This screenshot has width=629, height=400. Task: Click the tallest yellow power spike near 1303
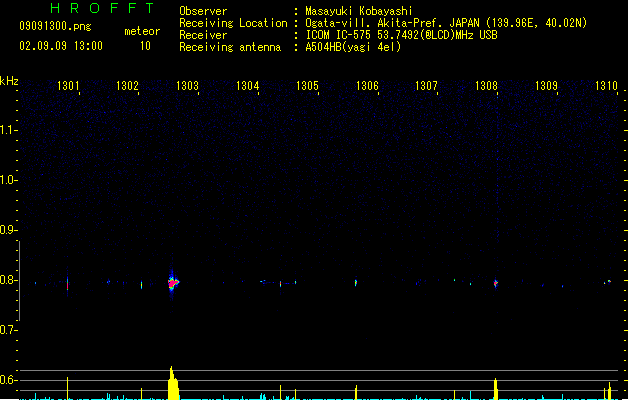173,383
